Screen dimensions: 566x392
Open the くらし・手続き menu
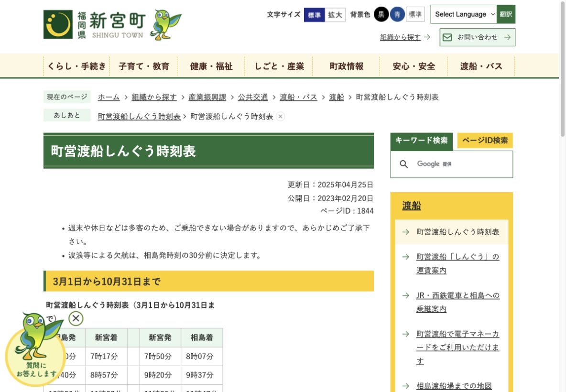pos(76,66)
